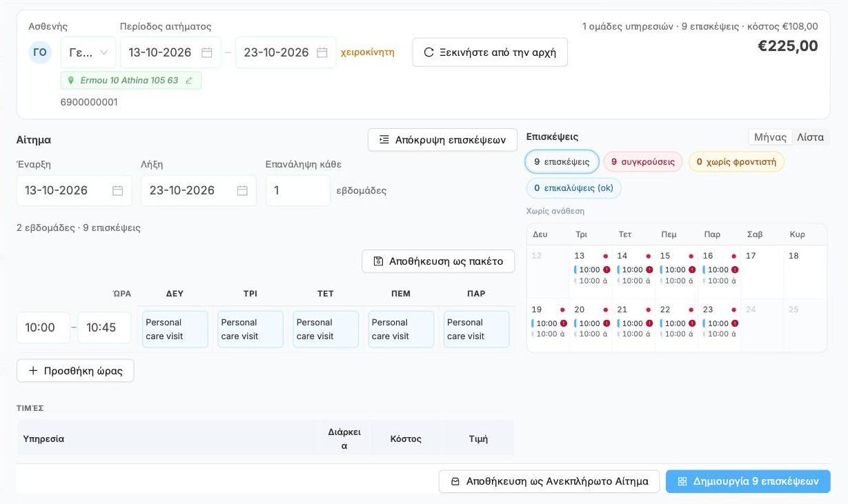848x504 pixels.
Task: Click Αποθήκευση ως Ανεκπλήρωτο Αίτημα
Action: 549,481
